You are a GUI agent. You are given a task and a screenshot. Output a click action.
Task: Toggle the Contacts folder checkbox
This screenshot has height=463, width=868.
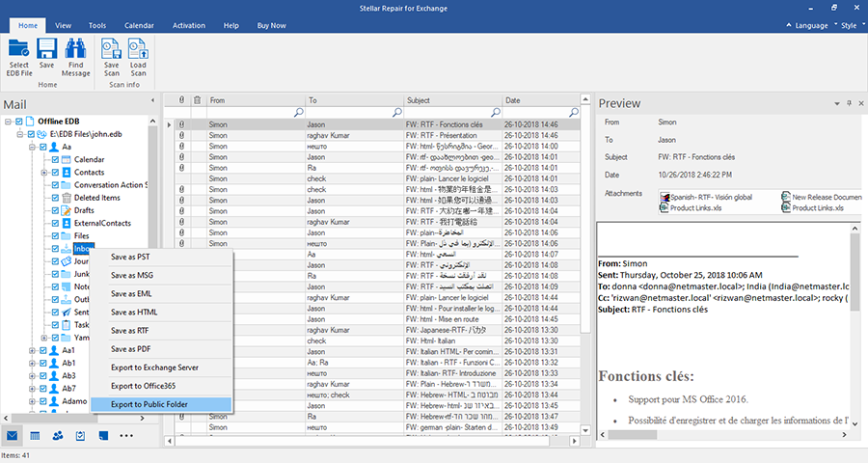[x=55, y=173]
